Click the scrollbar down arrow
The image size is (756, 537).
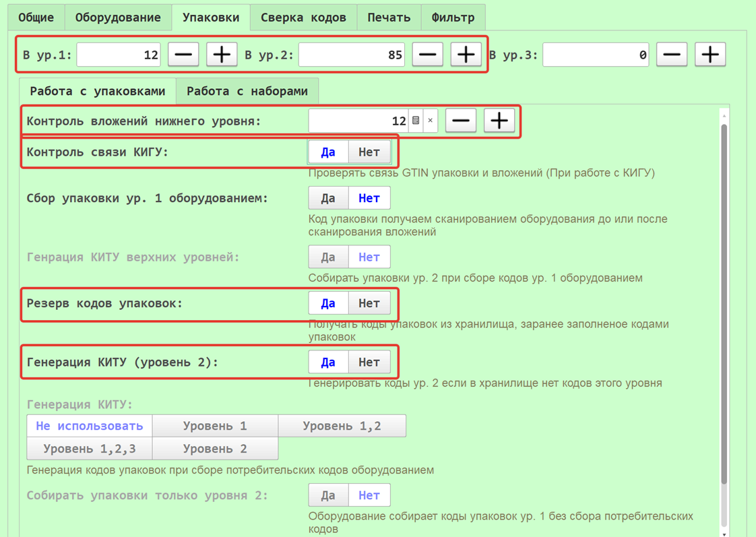[x=724, y=534]
